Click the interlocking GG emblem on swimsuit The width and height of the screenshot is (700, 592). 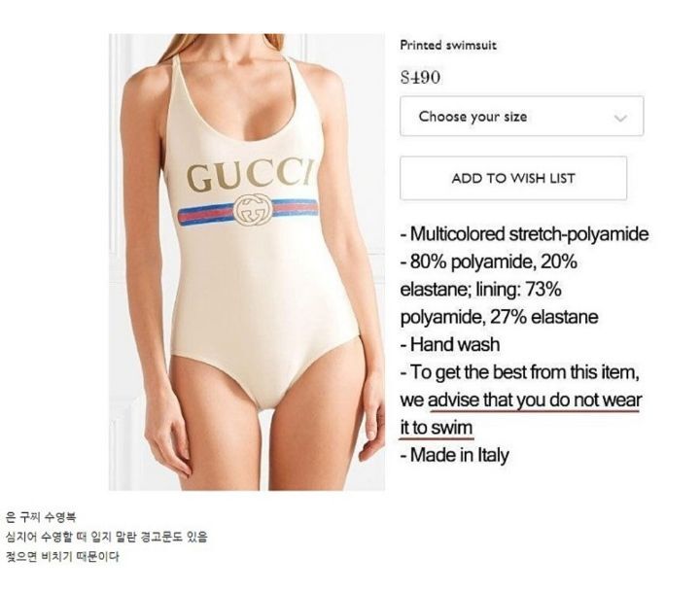coord(252,210)
